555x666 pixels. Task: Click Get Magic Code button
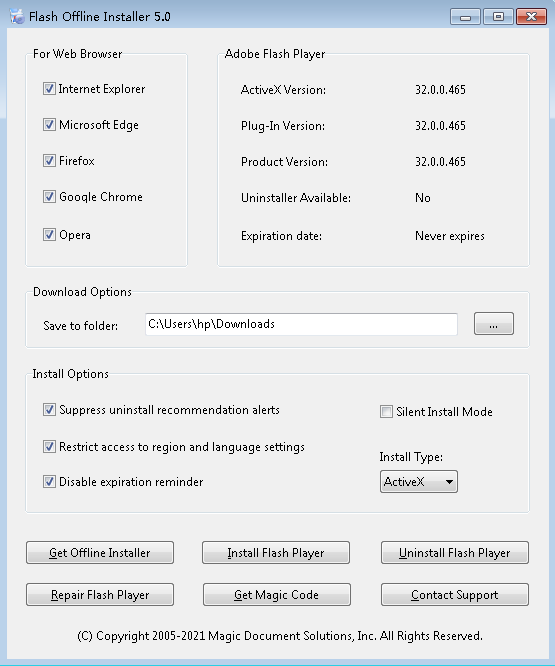coord(276,595)
